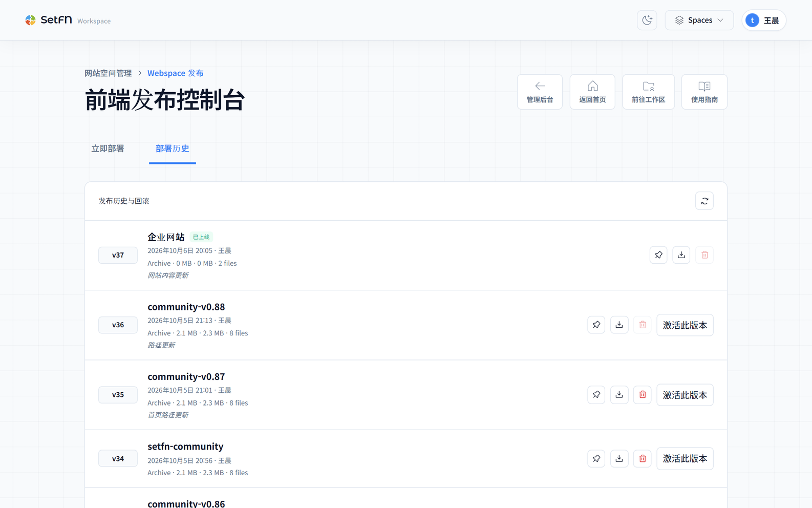Download the v37 企业网站 archive
This screenshot has width=812, height=508.
tap(681, 255)
